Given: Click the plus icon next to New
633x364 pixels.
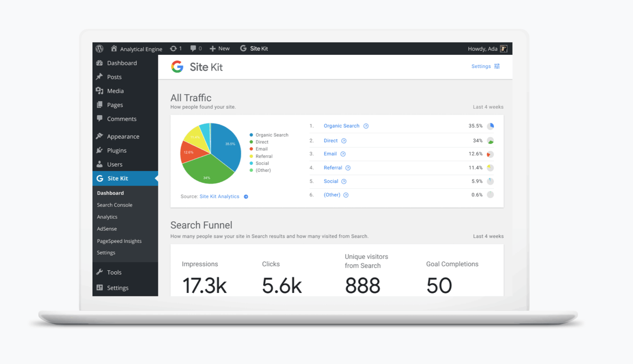Looking at the screenshot, I should (x=213, y=48).
